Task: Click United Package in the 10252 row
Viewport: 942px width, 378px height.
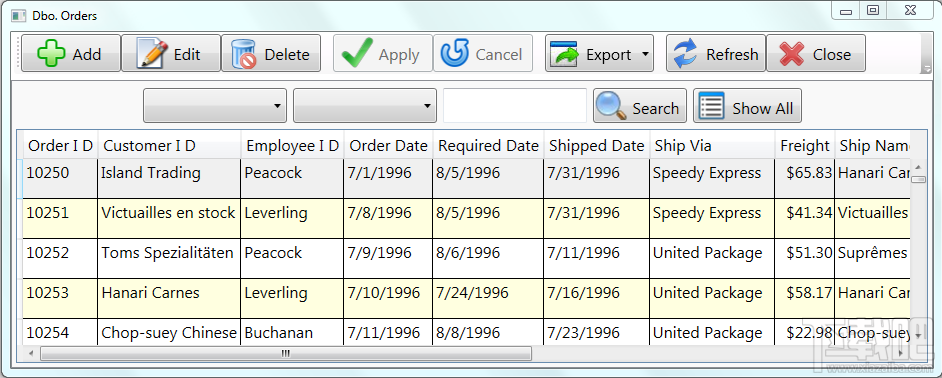Action: pyautogui.click(x=712, y=258)
